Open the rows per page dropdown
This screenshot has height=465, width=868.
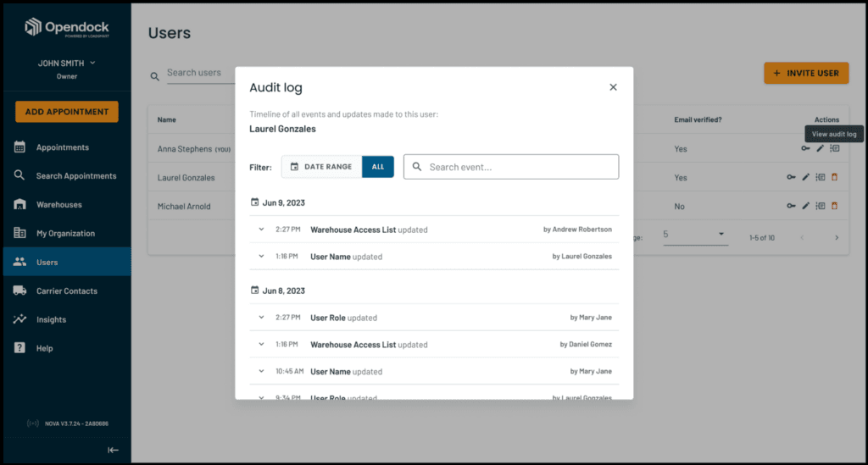click(x=695, y=235)
